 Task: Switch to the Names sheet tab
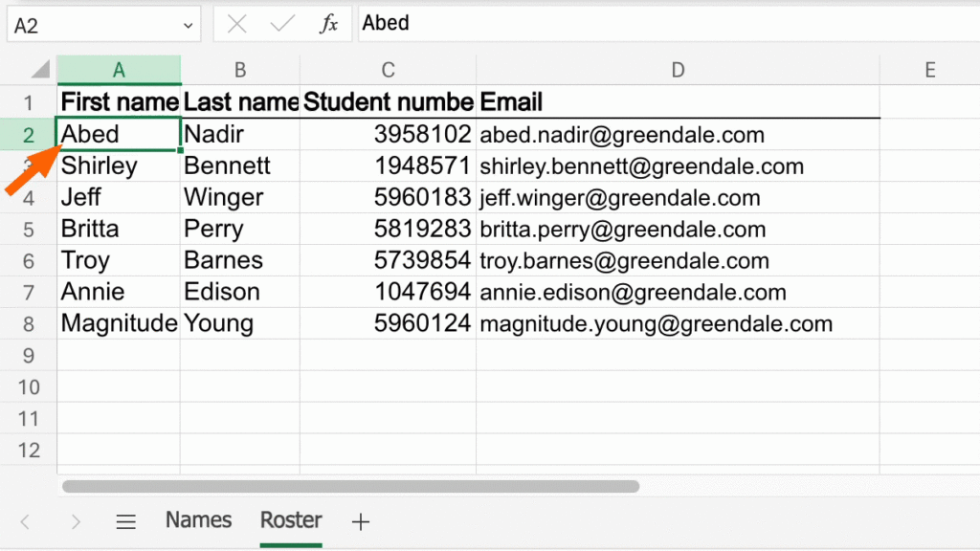pyautogui.click(x=197, y=521)
